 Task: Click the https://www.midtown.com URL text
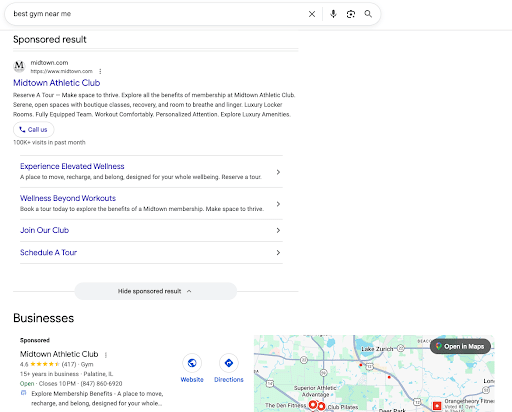coord(62,71)
